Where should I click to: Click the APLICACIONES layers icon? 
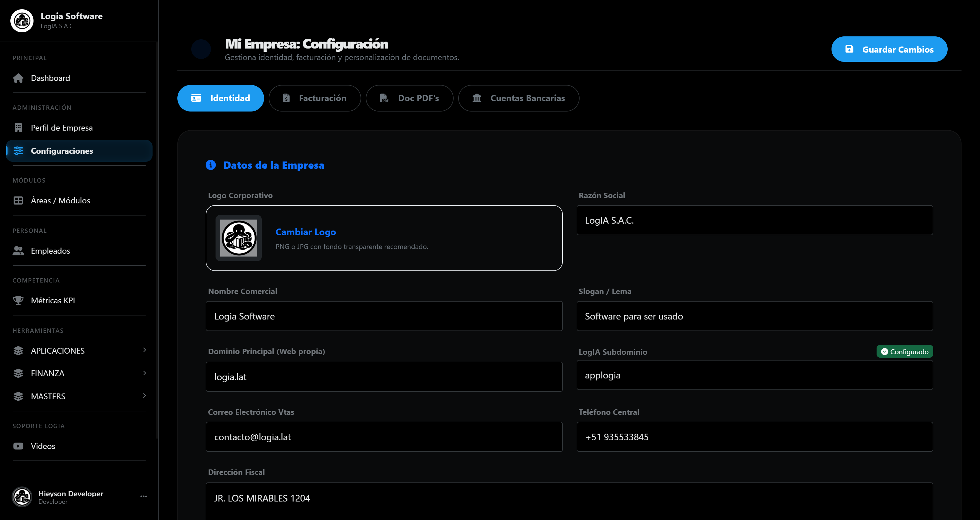[x=18, y=350]
